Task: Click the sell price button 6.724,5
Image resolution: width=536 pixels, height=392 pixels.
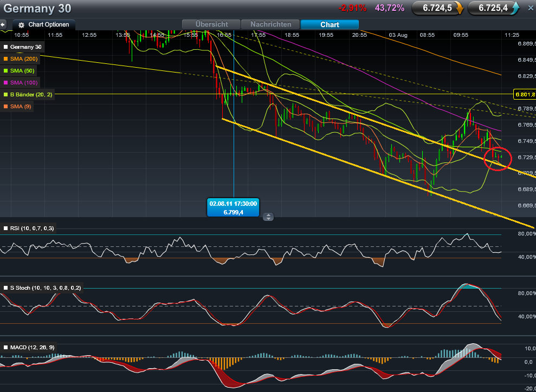Action: coord(437,8)
